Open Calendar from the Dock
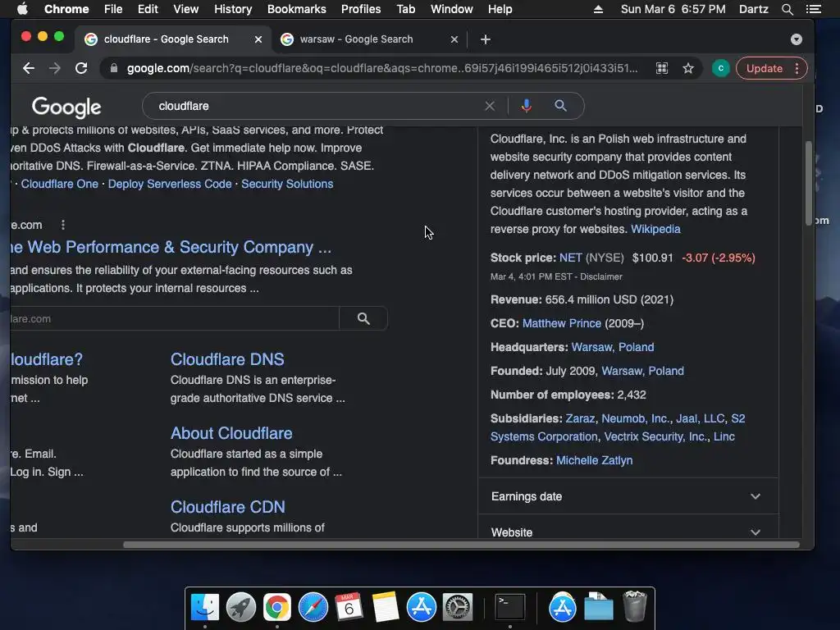Viewport: 840px width, 630px height. 349,608
